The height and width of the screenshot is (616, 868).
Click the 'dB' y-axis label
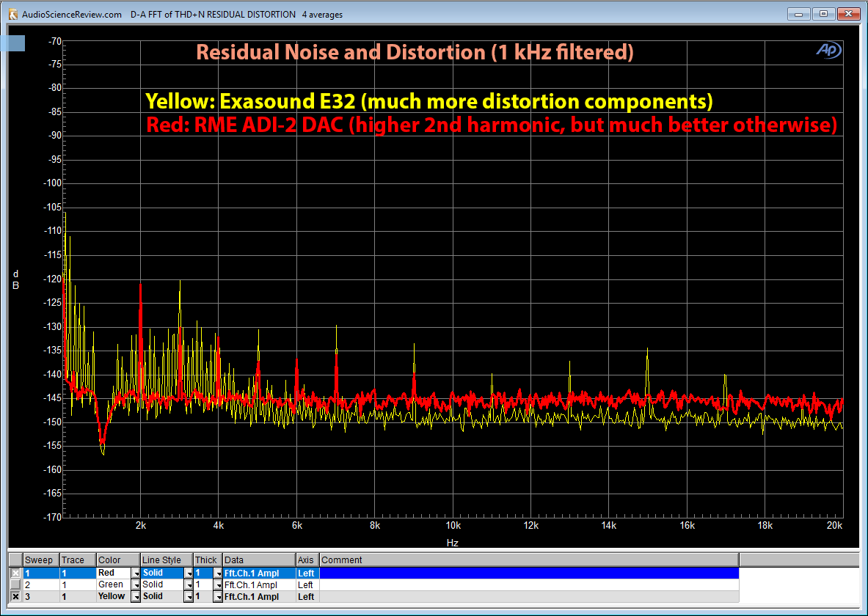[15, 280]
